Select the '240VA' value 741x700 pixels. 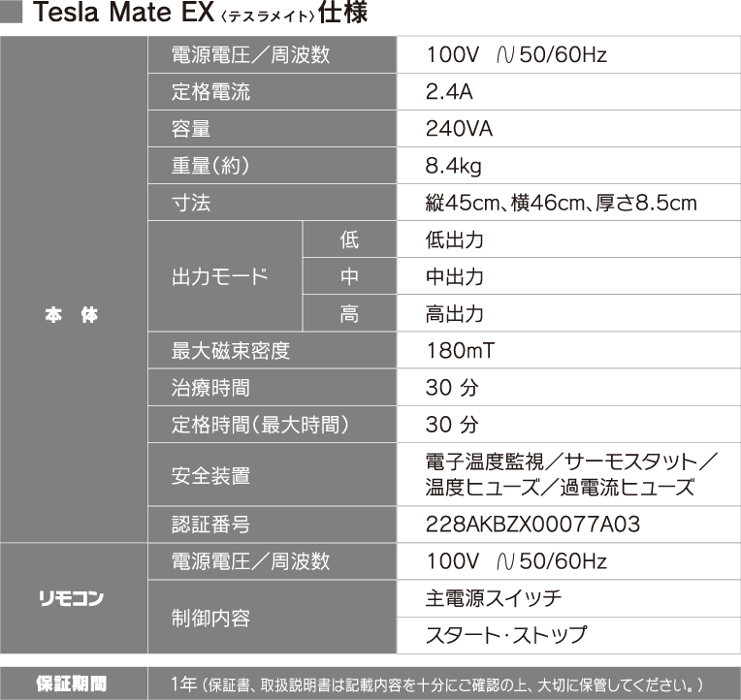pos(459,129)
